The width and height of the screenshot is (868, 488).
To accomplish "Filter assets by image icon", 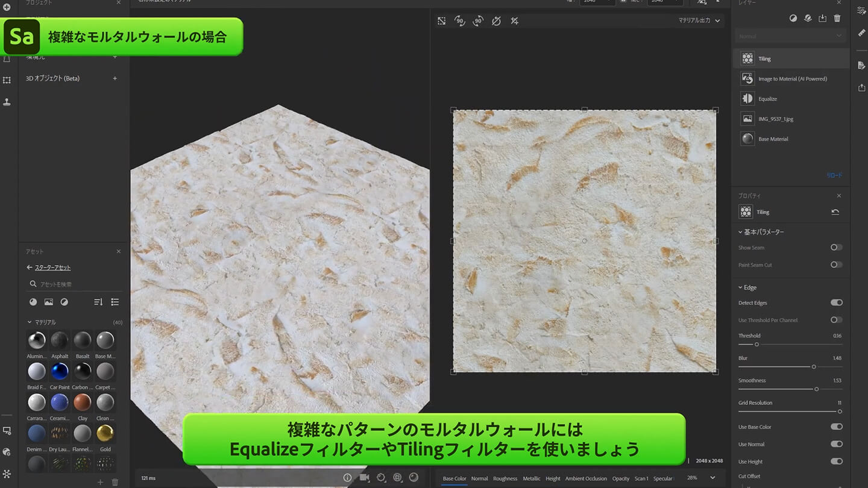I will 49,302.
